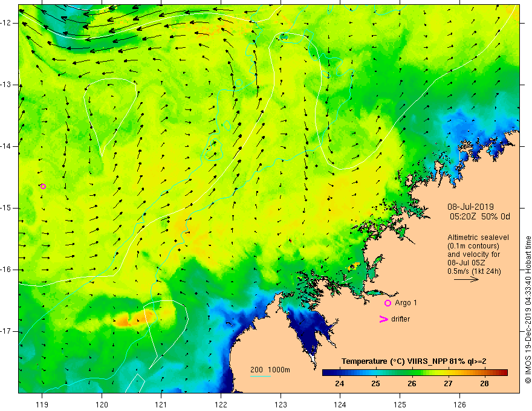Viewport: 532px width, 411px height.
Task: Click the date text '08-Jul-2019'
Action: click(470, 207)
